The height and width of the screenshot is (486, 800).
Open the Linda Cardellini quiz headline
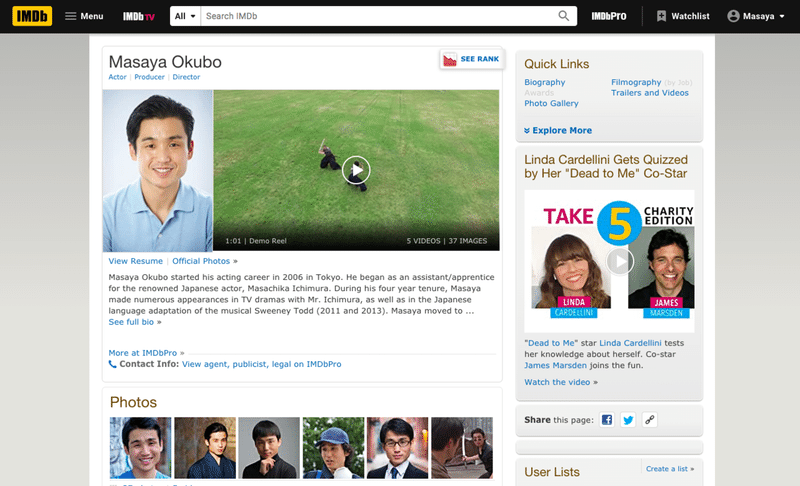click(x=606, y=167)
